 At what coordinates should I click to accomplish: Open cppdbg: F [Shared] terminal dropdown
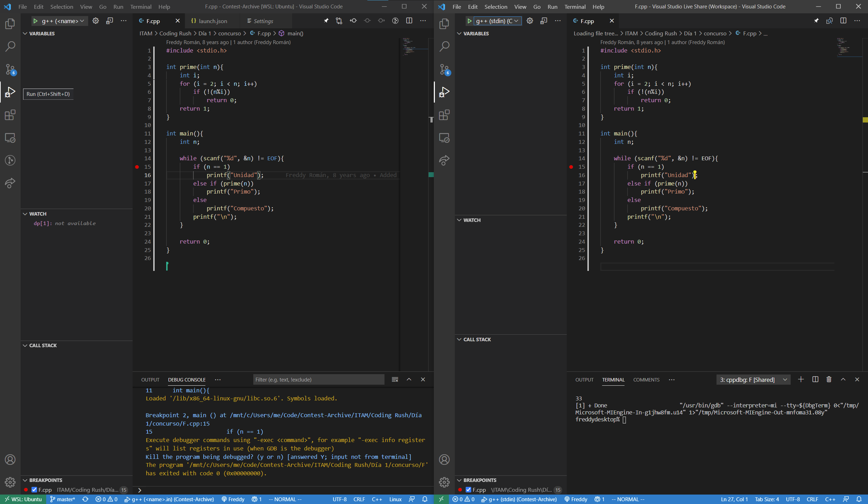(x=753, y=380)
